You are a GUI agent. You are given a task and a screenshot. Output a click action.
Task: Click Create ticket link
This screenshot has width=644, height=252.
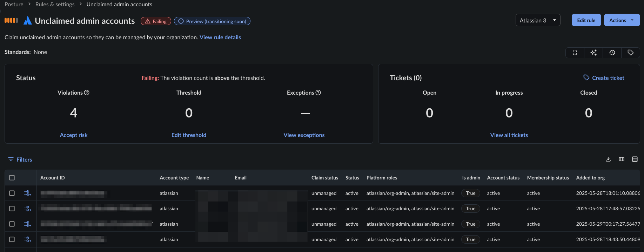604,78
